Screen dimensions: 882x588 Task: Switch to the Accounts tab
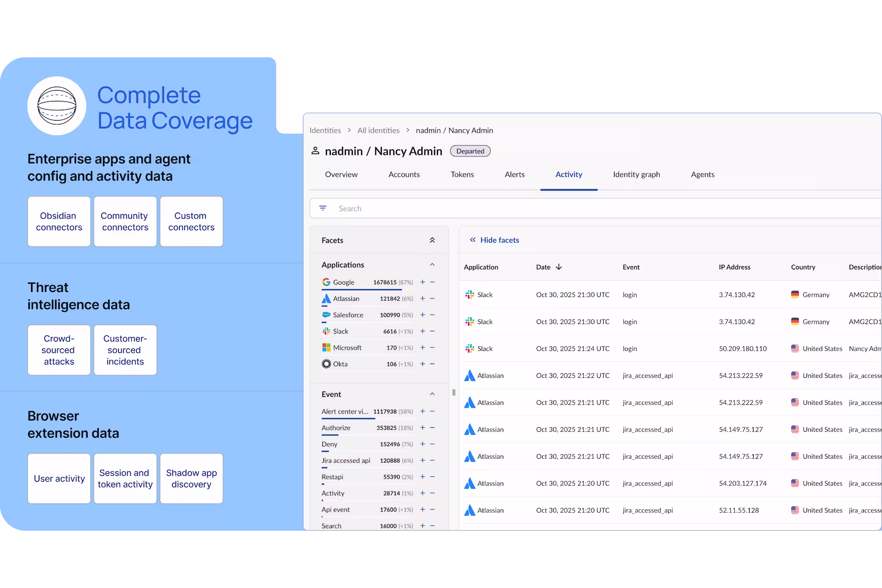404,174
